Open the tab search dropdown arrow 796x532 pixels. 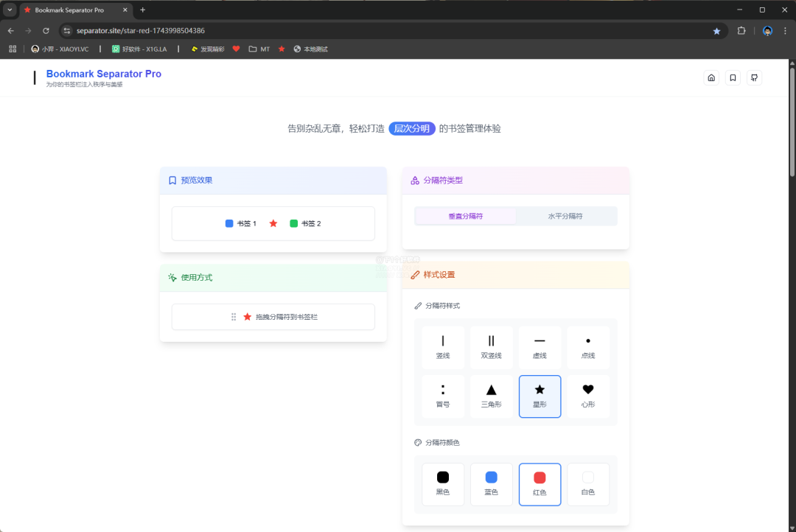9,10
